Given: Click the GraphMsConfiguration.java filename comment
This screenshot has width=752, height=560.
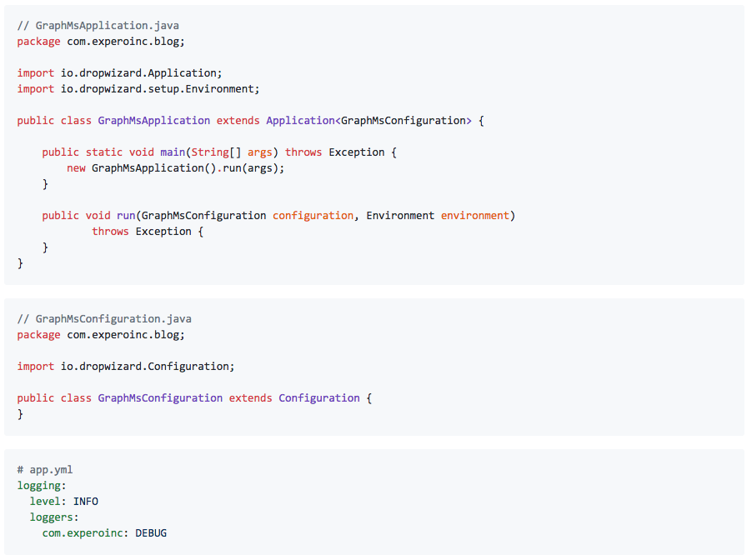Looking at the screenshot, I should click(107, 318).
